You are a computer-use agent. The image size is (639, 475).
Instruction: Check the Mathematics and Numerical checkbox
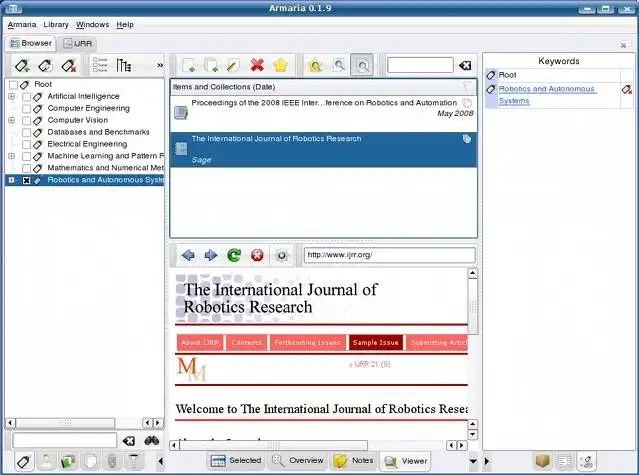pyautogui.click(x=26, y=168)
